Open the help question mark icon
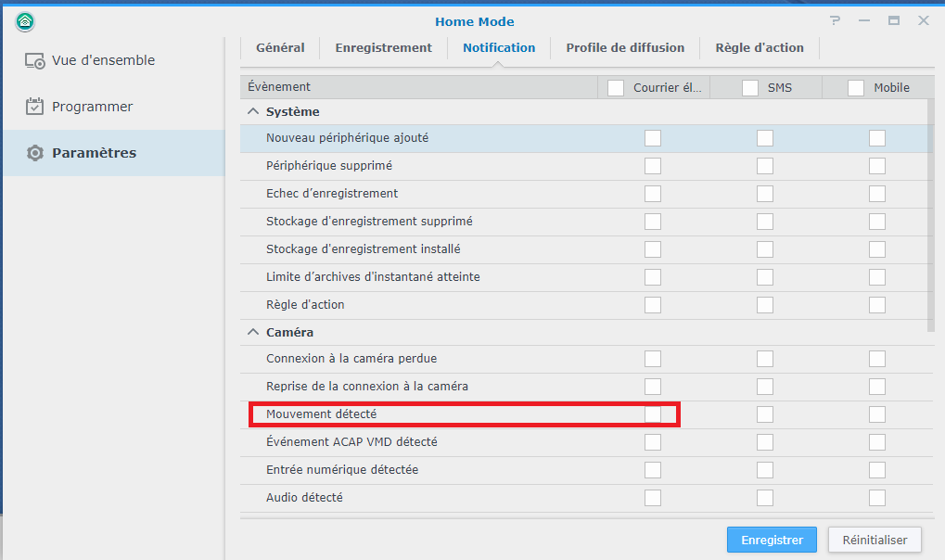Screen dimensions: 945x560 click(x=835, y=21)
